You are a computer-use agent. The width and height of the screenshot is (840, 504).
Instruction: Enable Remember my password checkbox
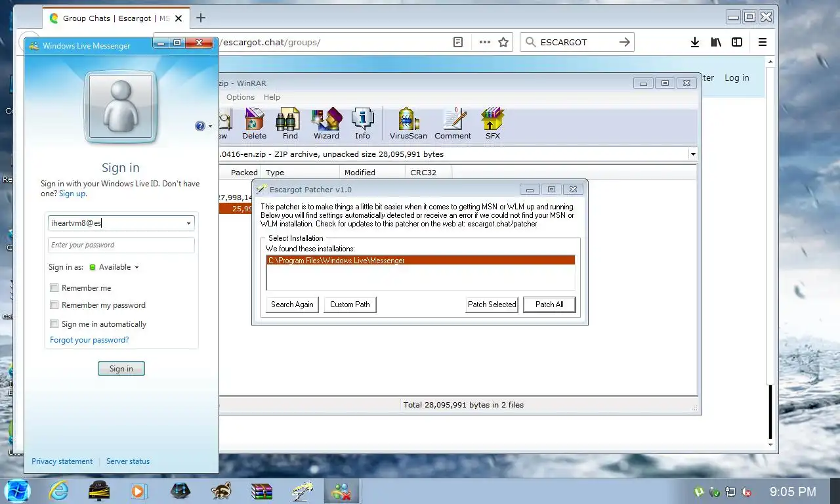[54, 305]
